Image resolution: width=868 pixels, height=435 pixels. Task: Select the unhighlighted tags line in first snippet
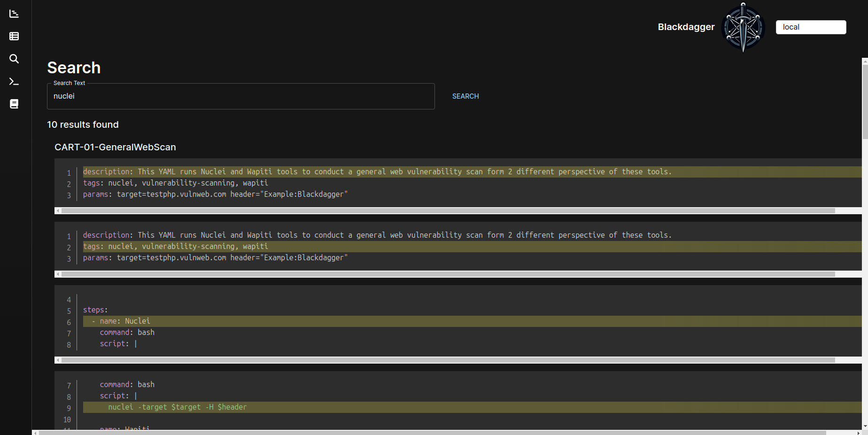(176, 183)
